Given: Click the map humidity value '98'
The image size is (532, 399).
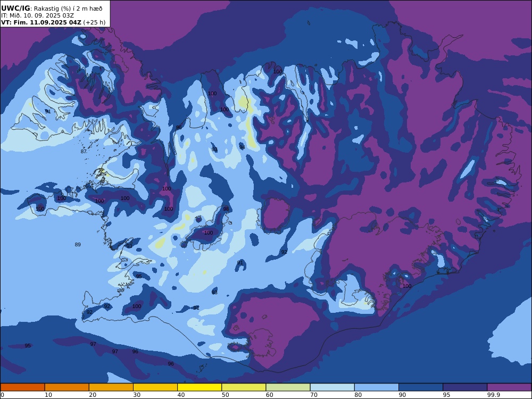Looking at the screenshot, I should [226, 209].
